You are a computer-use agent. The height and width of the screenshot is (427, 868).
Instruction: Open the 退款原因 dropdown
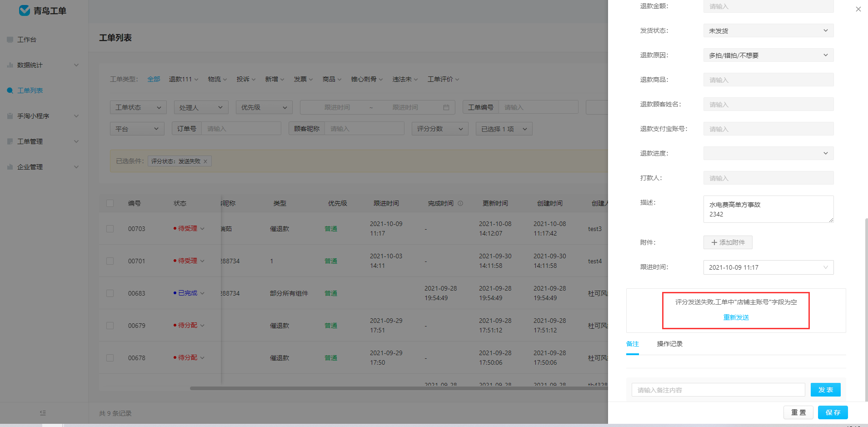pyautogui.click(x=768, y=55)
